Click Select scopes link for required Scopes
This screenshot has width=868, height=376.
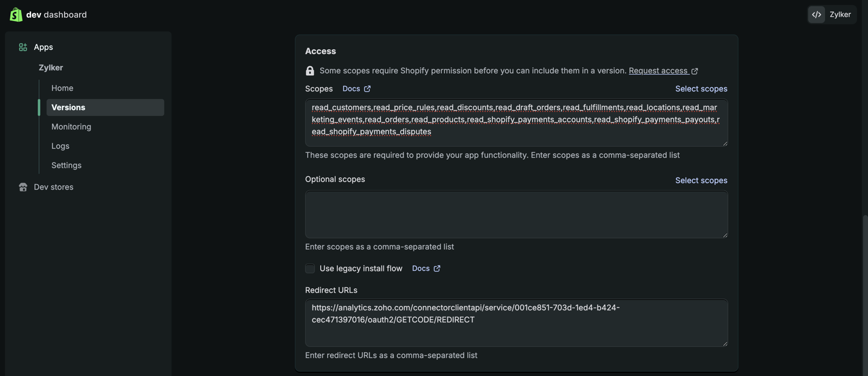pos(701,89)
